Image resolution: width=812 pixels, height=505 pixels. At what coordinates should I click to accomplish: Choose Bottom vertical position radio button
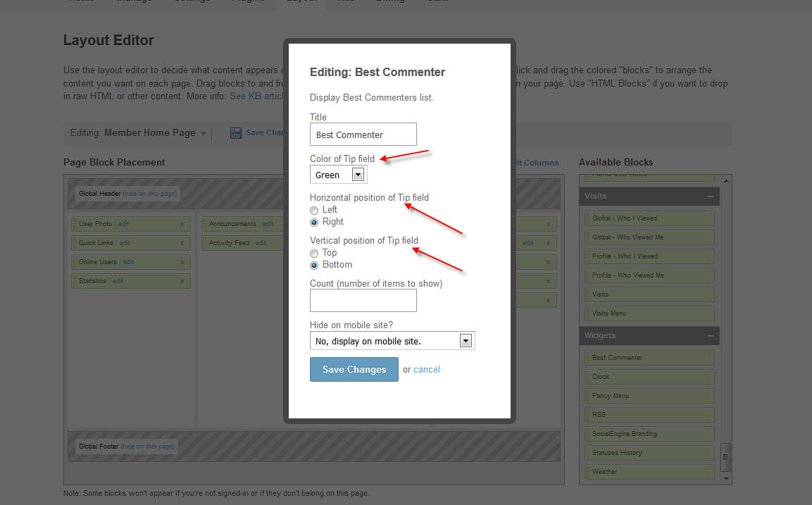tap(314, 265)
